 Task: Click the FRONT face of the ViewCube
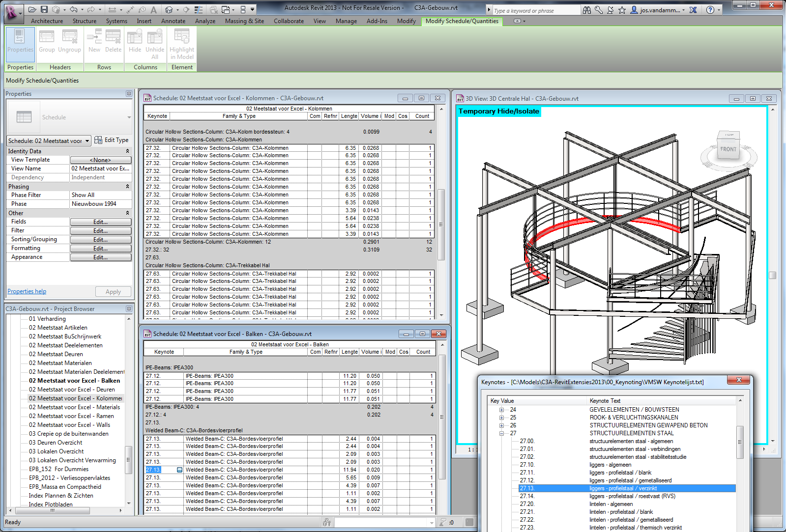point(728,149)
